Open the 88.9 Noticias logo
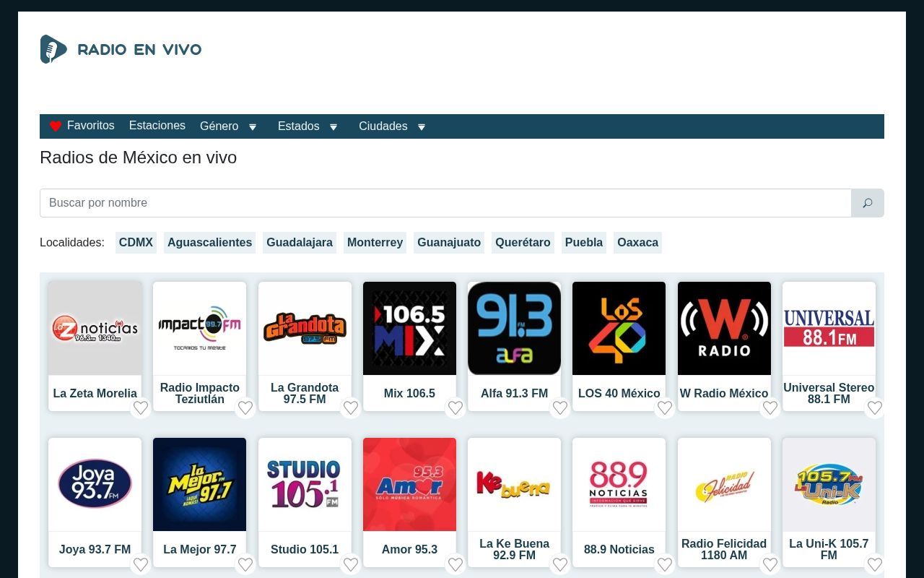Screen dimensions: 924x578 [619, 484]
